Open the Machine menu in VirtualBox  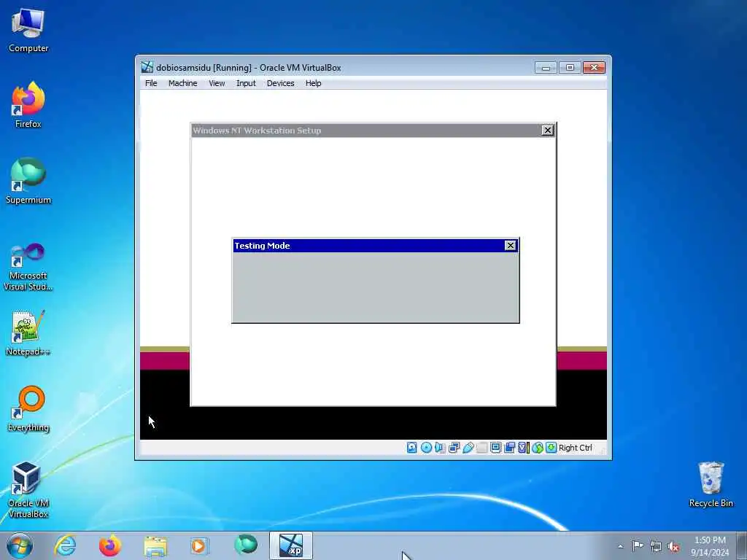coord(183,83)
